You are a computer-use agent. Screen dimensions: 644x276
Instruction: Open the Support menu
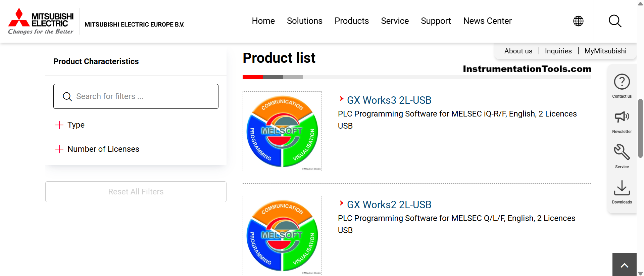coord(436,21)
